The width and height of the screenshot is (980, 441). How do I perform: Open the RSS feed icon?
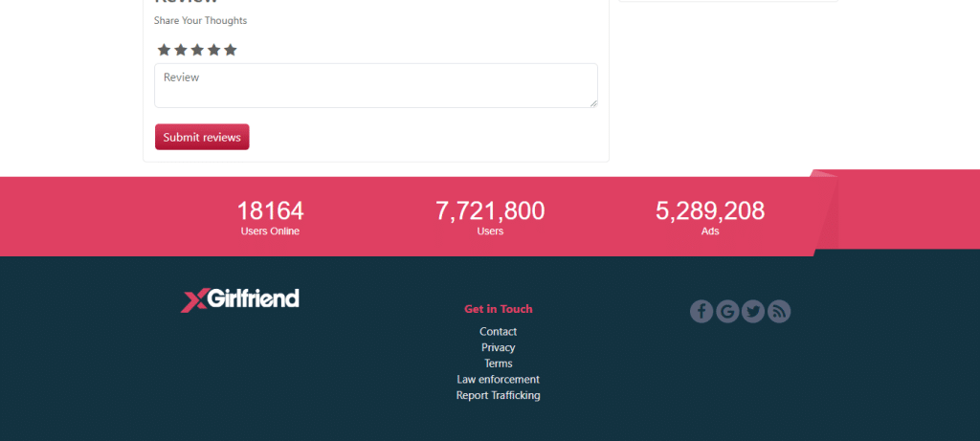point(779,311)
